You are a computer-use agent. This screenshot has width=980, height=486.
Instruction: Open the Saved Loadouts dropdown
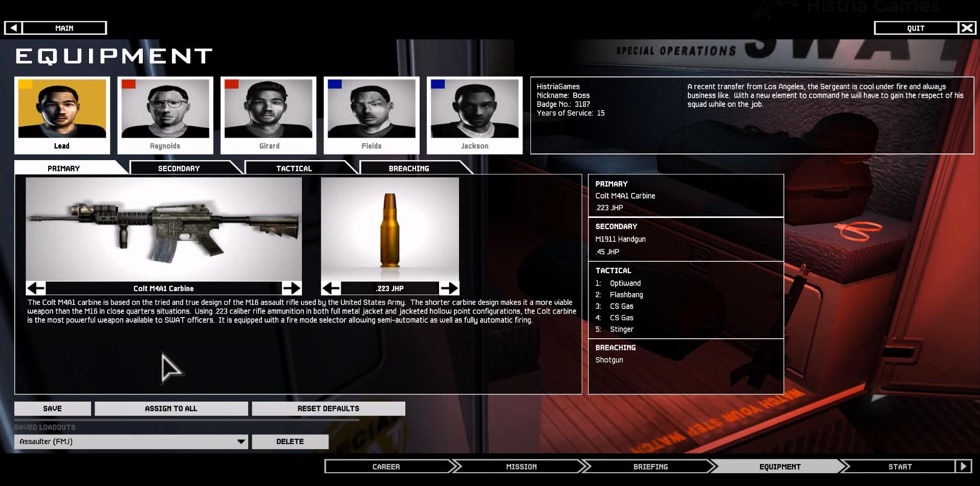click(x=131, y=441)
